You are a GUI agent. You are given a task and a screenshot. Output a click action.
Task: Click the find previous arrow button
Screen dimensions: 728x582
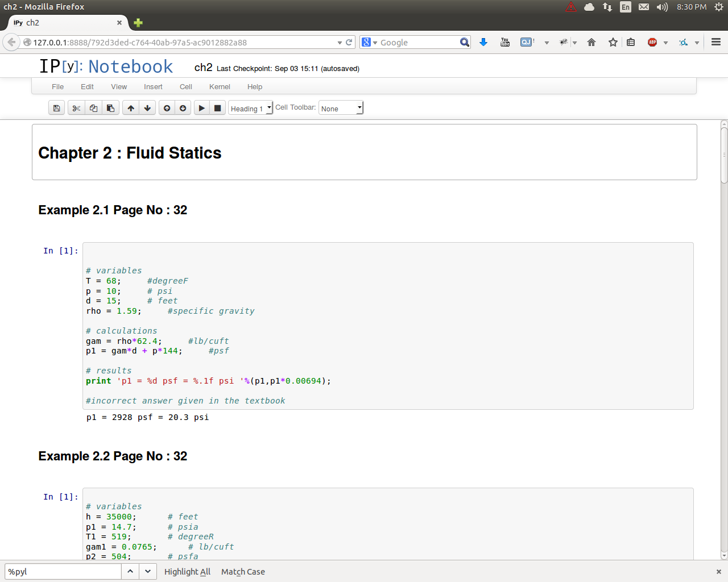130,572
